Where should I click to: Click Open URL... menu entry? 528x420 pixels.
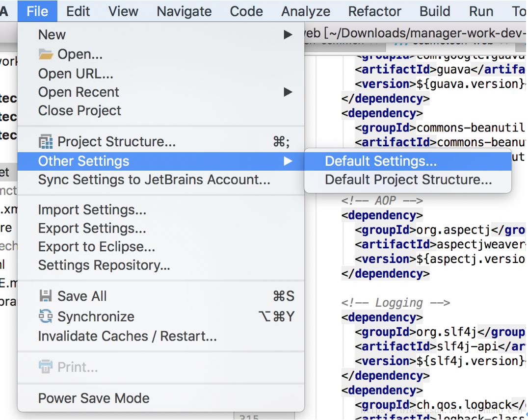click(76, 74)
